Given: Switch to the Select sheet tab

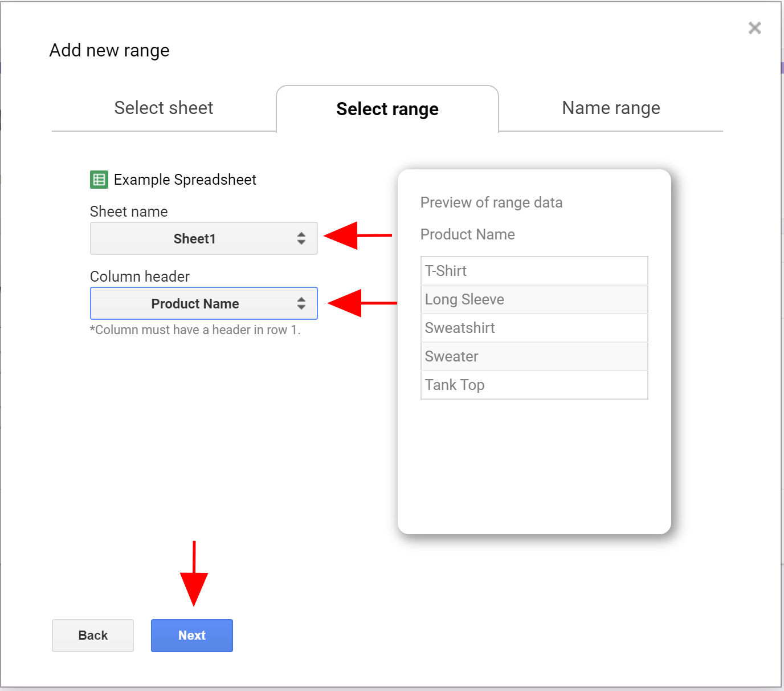Looking at the screenshot, I should click(x=164, y=108).
